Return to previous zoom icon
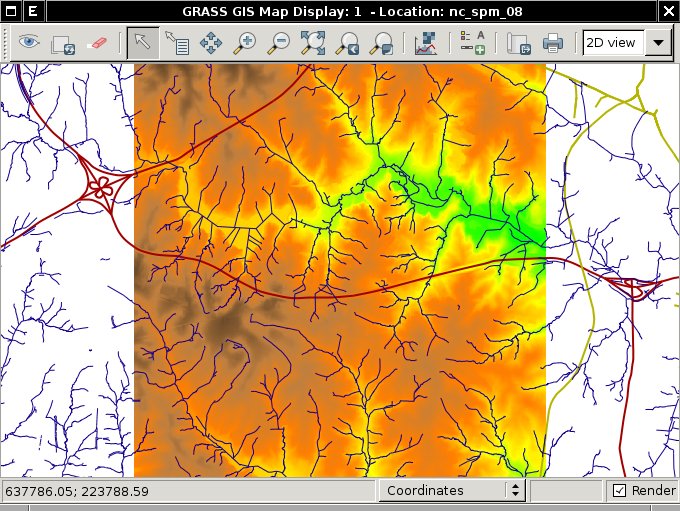Image resolution: width=680 pixels, height=511 pixels. (x=347, y=43)
